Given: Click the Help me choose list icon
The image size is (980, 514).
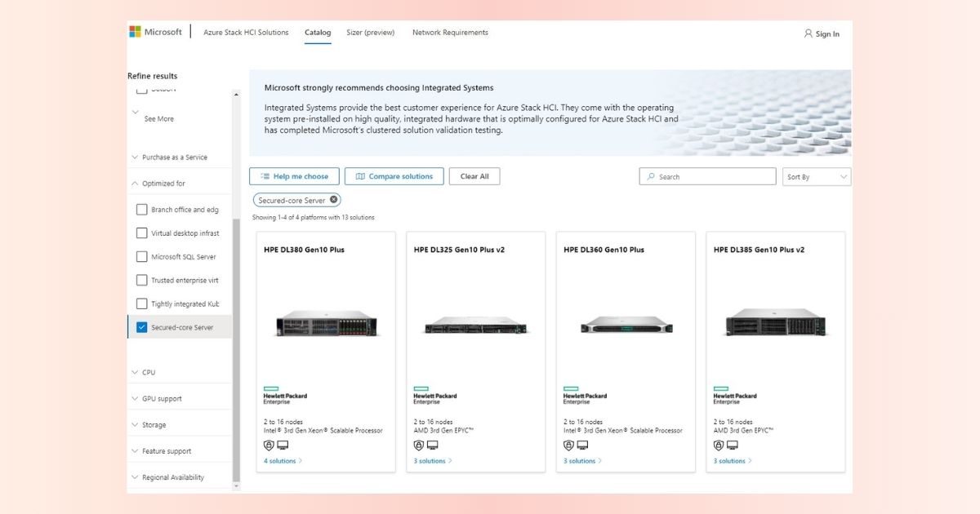Looking at the screenshot, I should 265,176.
